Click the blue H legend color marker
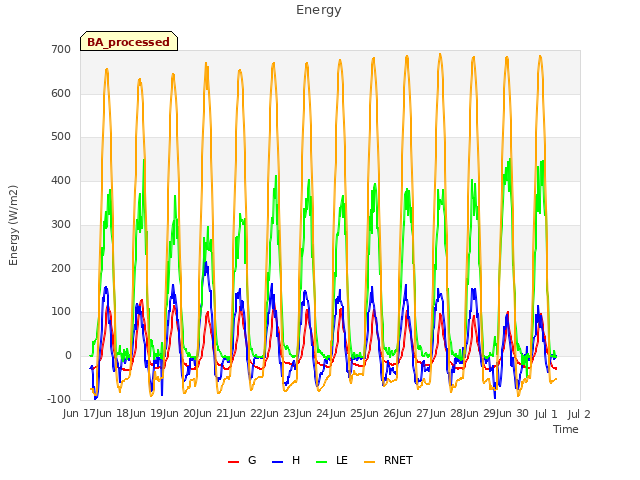Viewport: 640px width, 480px height. coord(277,462)
